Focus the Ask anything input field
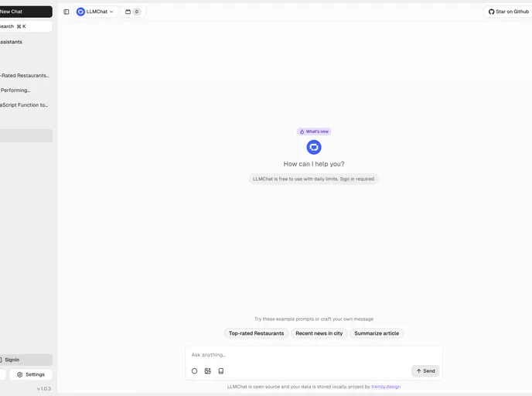 (313, 355)
